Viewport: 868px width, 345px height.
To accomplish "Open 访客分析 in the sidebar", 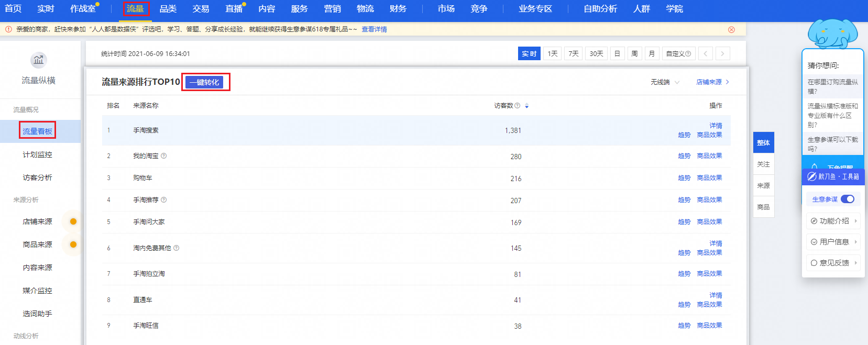I will 37,178.
